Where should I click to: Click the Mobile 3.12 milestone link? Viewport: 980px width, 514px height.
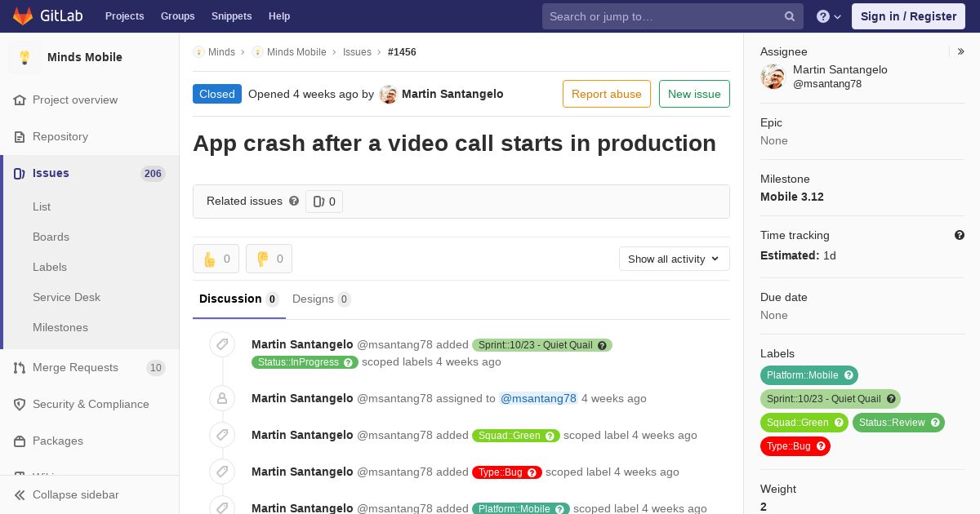pyautogui.click(x=792, y=197)
